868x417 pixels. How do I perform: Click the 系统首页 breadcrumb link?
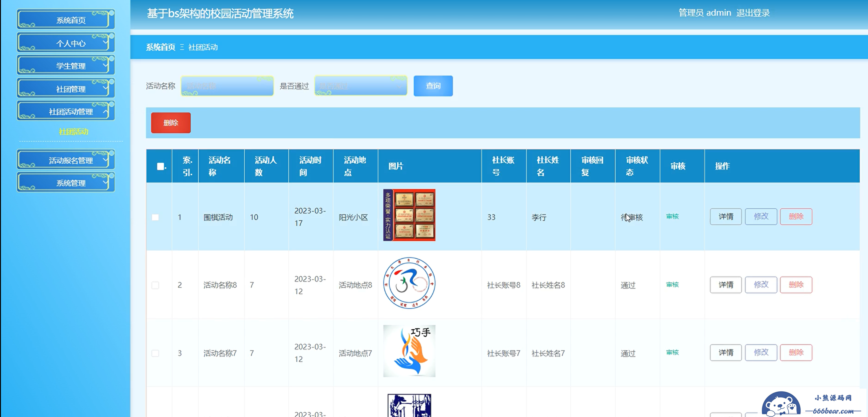tap(160, 47)
